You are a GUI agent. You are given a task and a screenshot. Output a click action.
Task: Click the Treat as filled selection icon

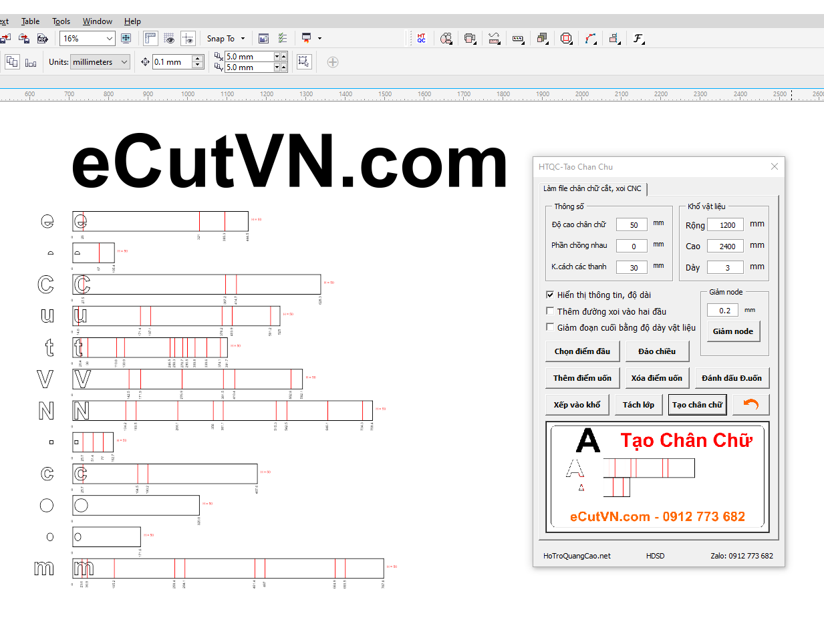pyautogui.click(x=303, y=61)
